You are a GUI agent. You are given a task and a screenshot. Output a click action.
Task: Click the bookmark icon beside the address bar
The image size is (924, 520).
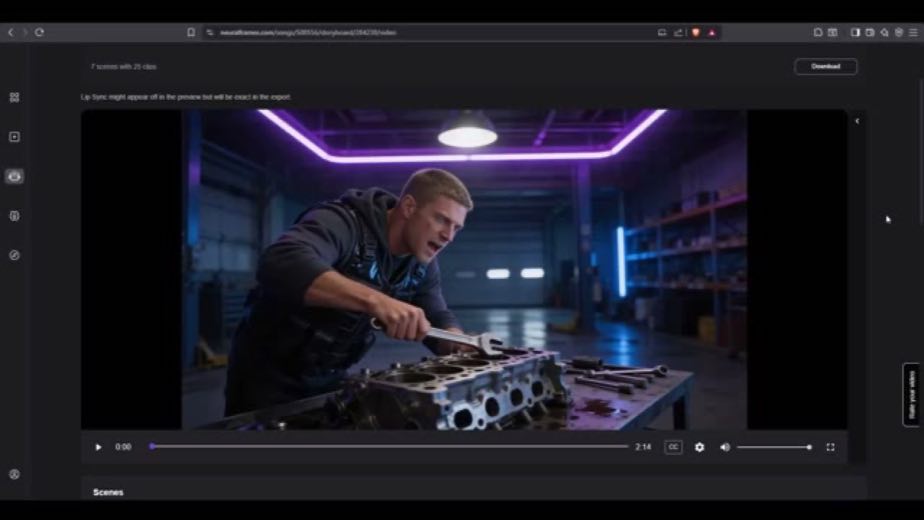(x=191, y=32)
